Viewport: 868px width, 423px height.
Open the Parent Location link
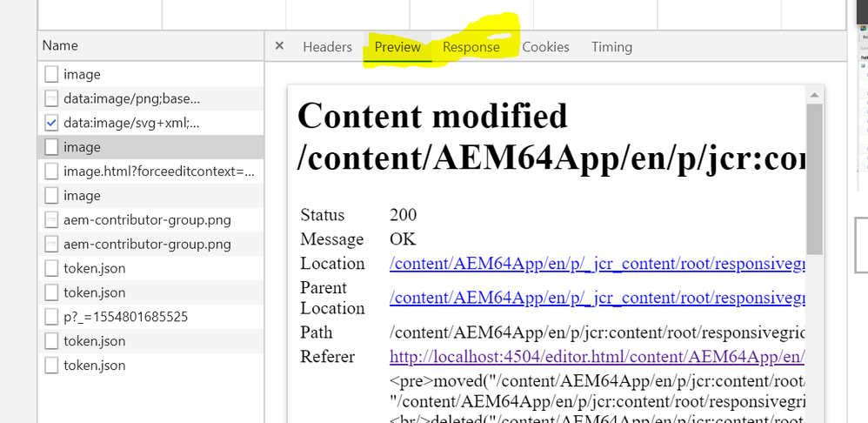[x=597, y=298]
